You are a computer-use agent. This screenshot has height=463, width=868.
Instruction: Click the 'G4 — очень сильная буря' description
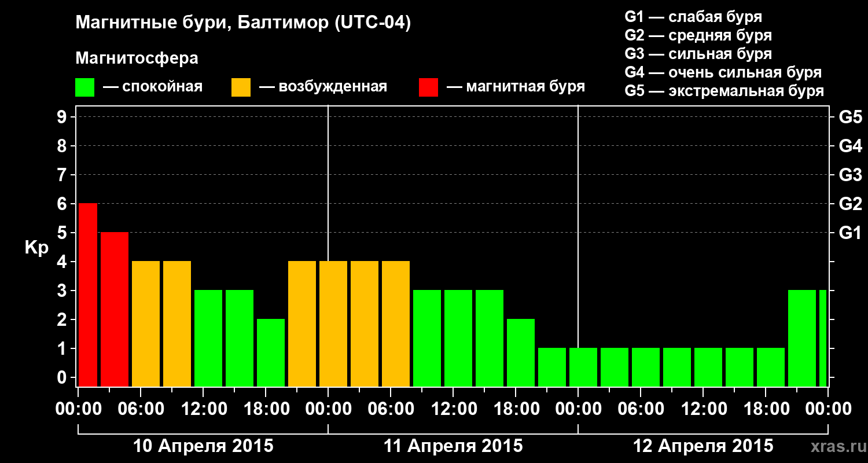[x=723, y=72]
